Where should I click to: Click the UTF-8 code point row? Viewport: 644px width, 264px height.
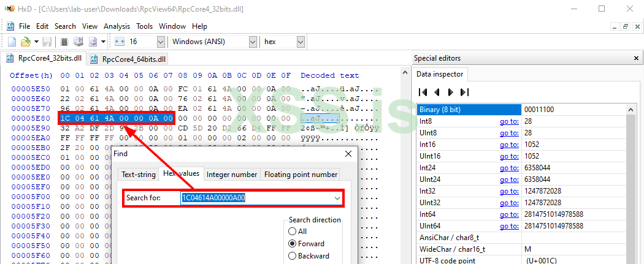click(x=521, y=260)
